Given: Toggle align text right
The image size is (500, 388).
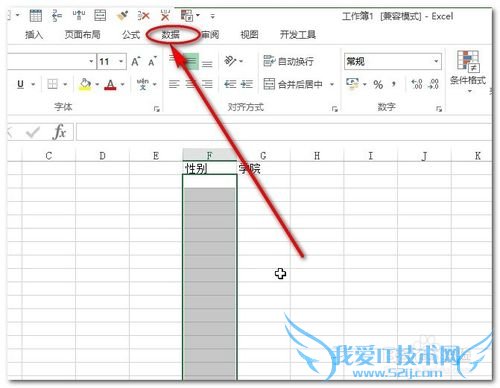Looking at the screenshot, I should pos(207,84).
